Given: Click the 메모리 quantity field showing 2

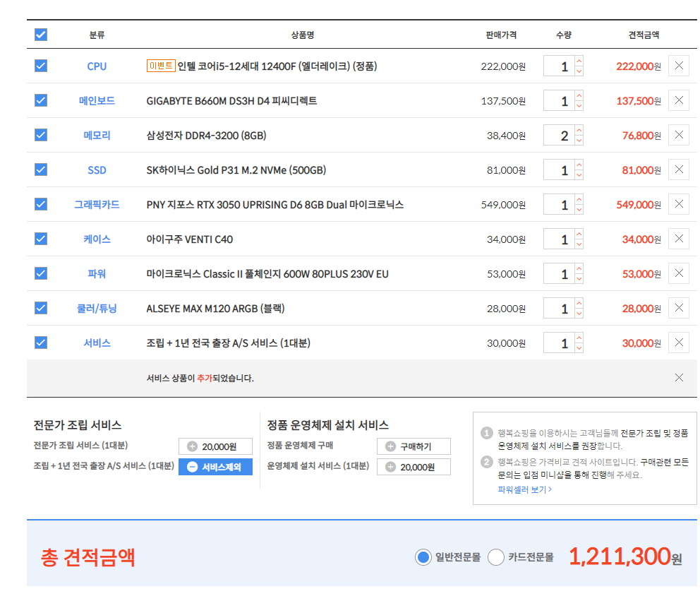Looking at the screenshot, I should point(559,136).
